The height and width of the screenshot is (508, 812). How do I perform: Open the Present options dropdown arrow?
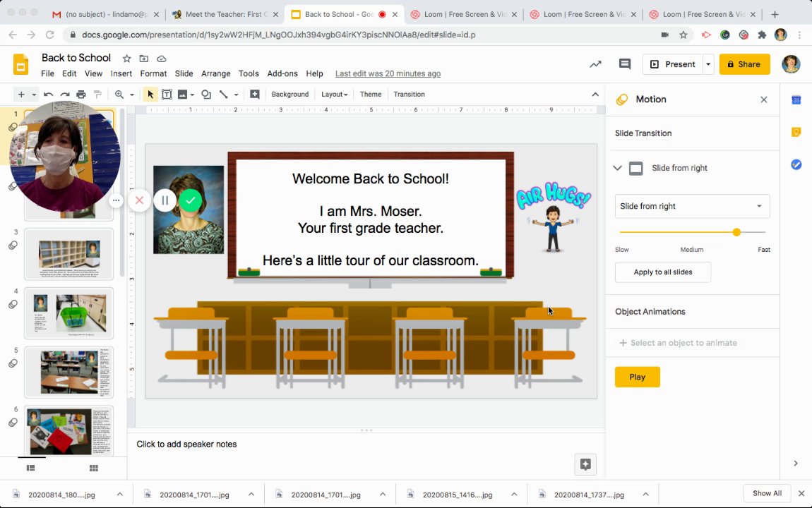[708, 64]
